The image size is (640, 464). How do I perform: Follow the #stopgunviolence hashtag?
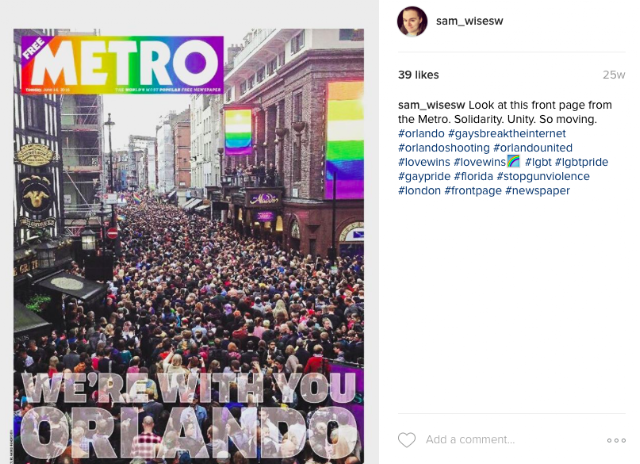coord(543,176)
